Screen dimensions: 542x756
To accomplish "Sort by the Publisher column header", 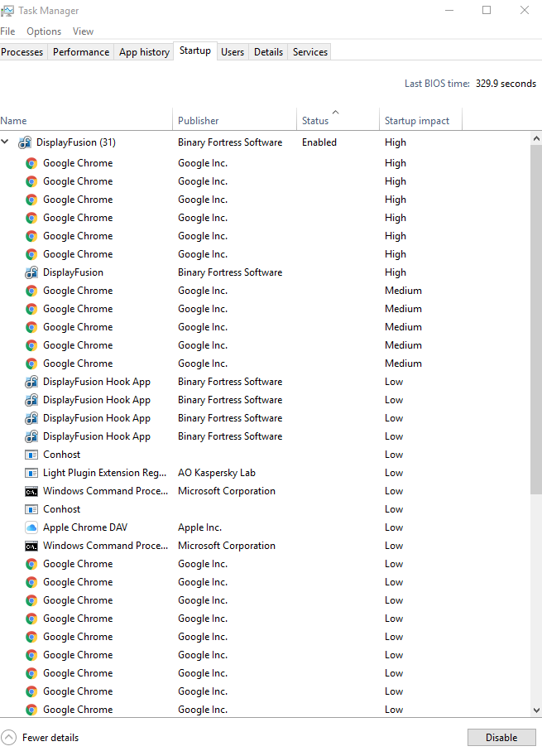I will click(x=235, y=121).
